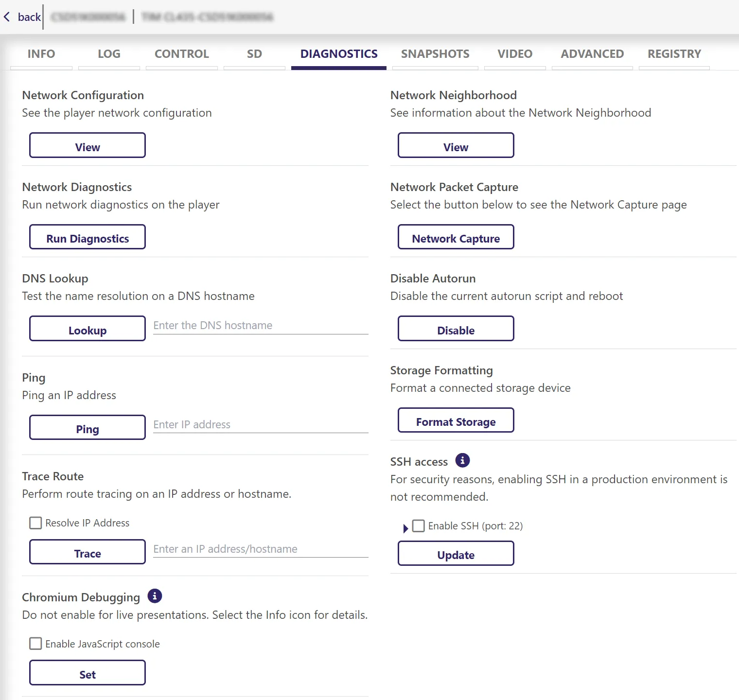Click the trace route IP address/hostname field
This screenshot has height=700, width=739.
coord(260,549)
